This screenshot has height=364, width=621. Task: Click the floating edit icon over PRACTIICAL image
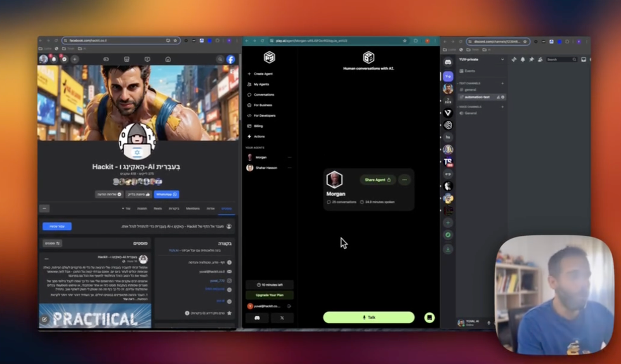44,320
